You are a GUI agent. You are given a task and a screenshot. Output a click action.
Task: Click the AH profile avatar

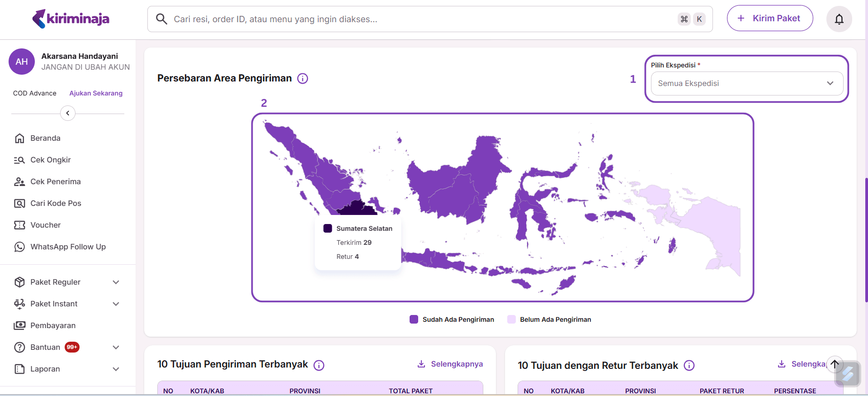22,62
